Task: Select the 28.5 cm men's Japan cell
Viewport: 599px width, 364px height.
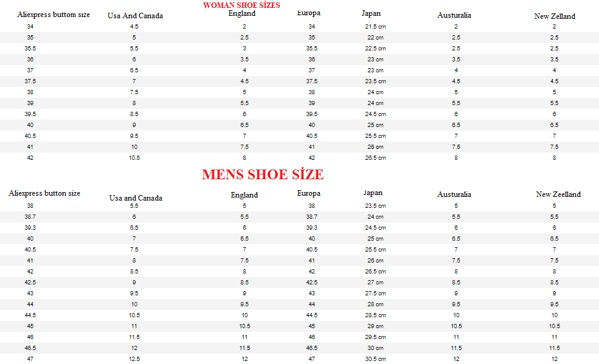Action: click(x=375, y=315)
